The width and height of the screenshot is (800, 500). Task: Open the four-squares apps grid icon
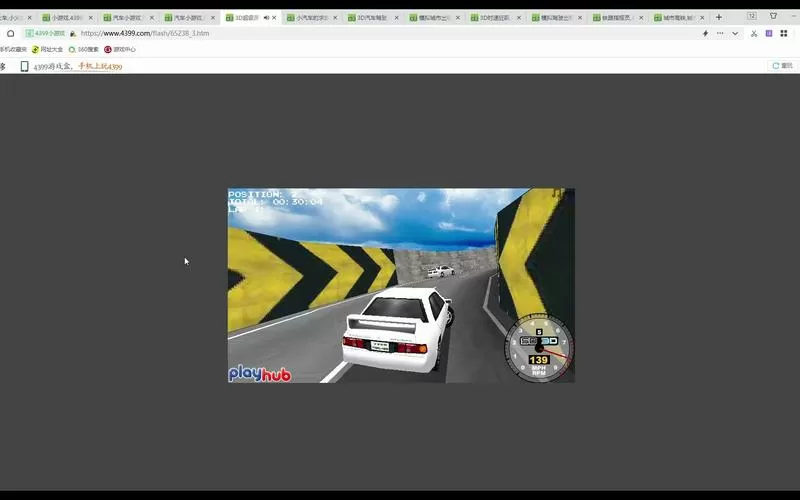[784, 33]
